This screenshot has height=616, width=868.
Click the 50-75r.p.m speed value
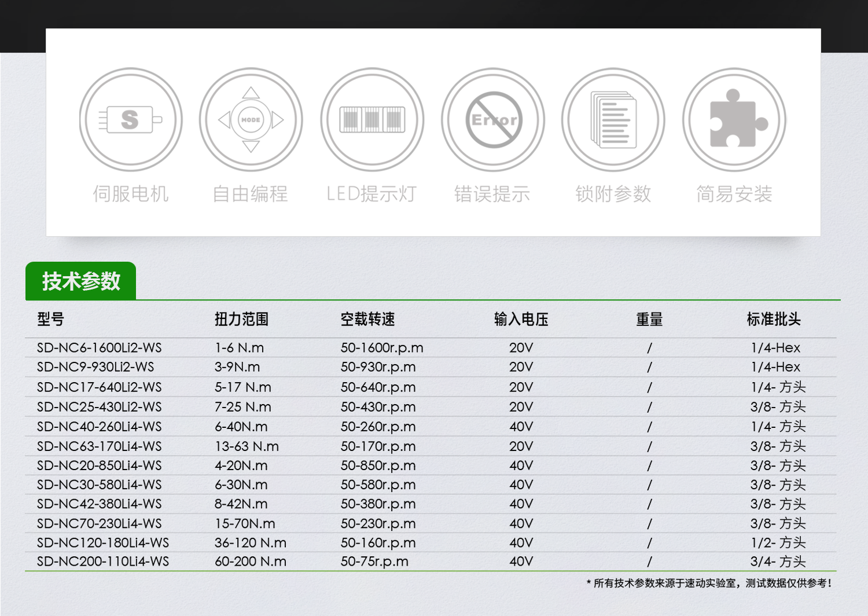[x=374, y=562]
